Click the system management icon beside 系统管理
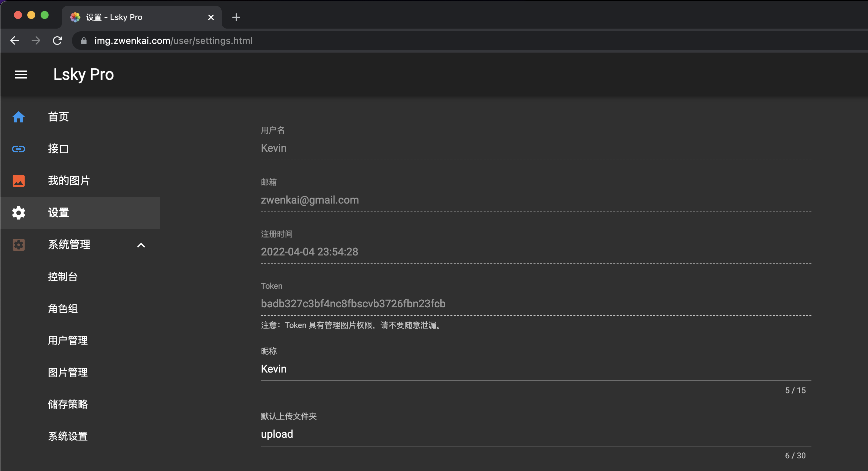Screen dimensions: 868x471 (19, 245)
